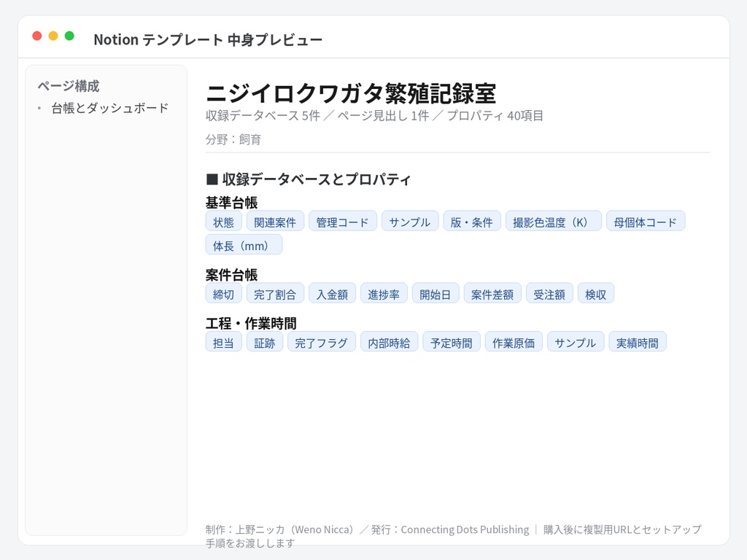The height and width of the screenshot is (560, 747).
Task: Select the 版・条件 property tag
Action: click(x=472, y=222)
